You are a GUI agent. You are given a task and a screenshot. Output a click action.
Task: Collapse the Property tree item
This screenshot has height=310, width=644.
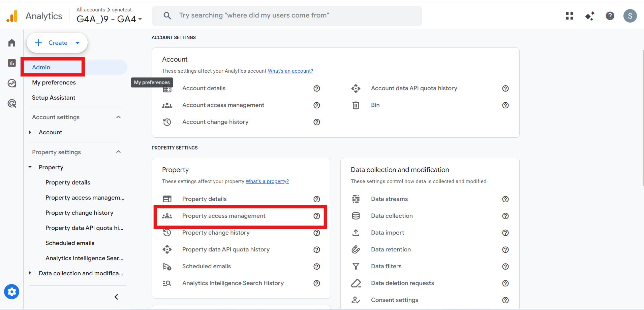30,167
